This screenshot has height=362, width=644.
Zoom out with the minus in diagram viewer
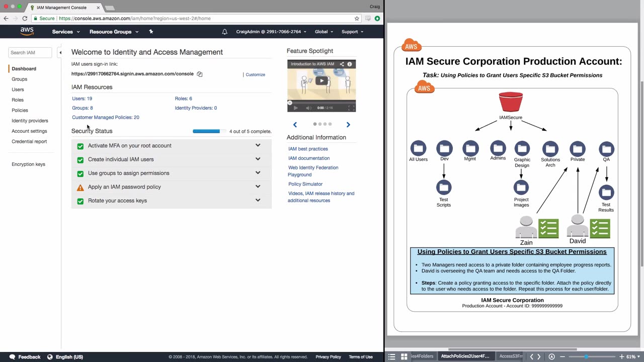(562, 356)
